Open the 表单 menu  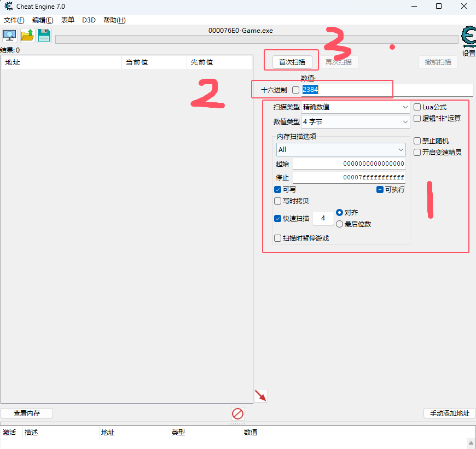click(68, 20)
